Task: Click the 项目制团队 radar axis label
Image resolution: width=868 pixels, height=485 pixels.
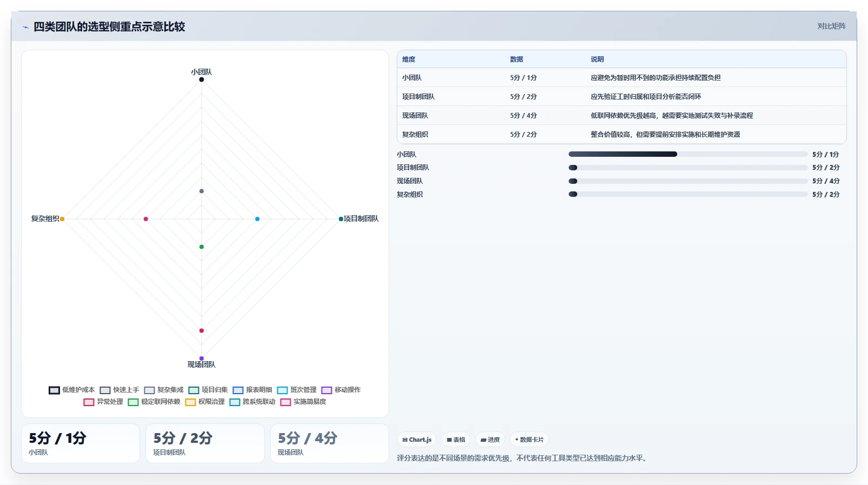Action: coord(361,219)
